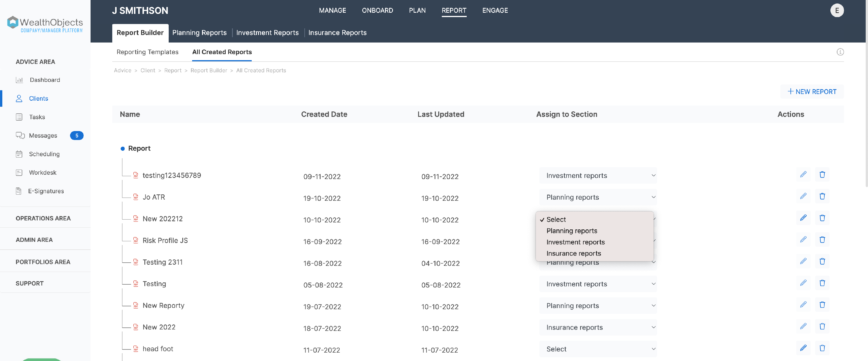Viewport: 868px width, 361px height.
Task: Delete the Testing 2311 report
Action: (x=822, y=261)
